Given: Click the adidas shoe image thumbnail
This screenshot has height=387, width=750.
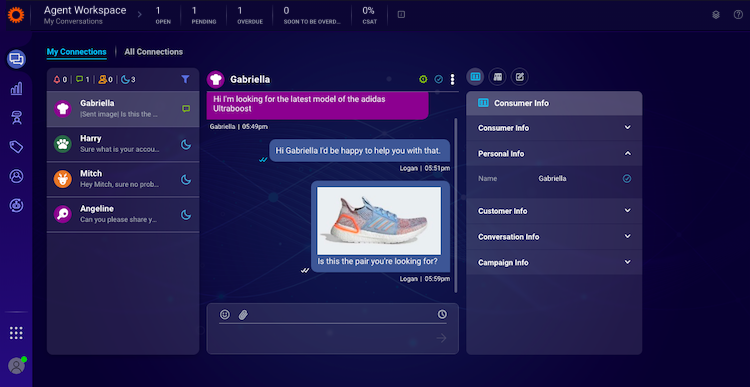Looking at the screenshot, I should [379, 221].
